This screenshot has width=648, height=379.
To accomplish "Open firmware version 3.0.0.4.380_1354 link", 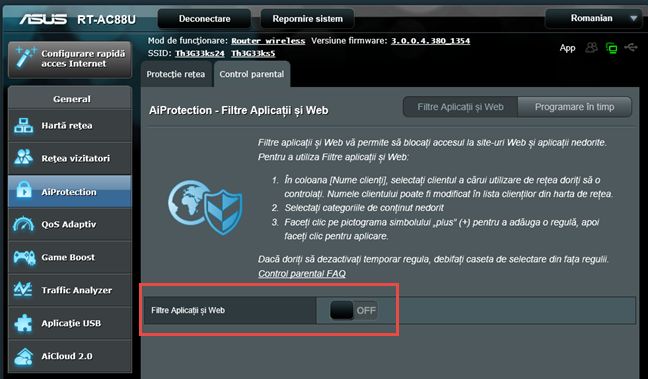I will (x=431, y=41).
